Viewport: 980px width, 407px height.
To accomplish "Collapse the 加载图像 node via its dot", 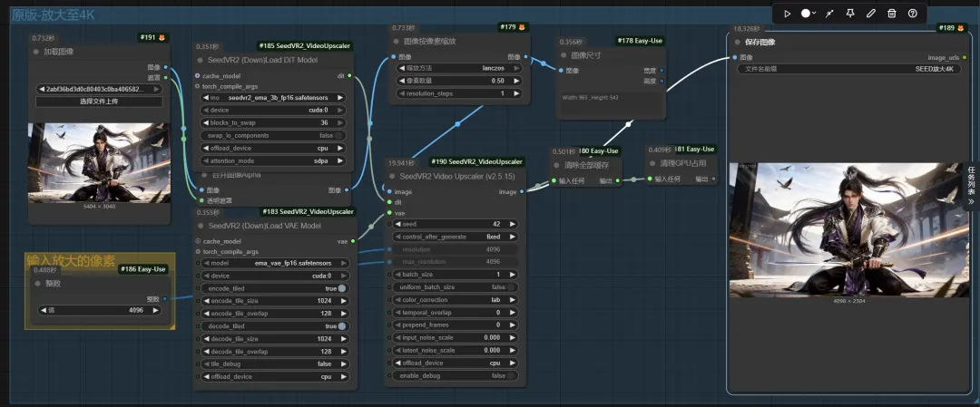I will 35,52.
